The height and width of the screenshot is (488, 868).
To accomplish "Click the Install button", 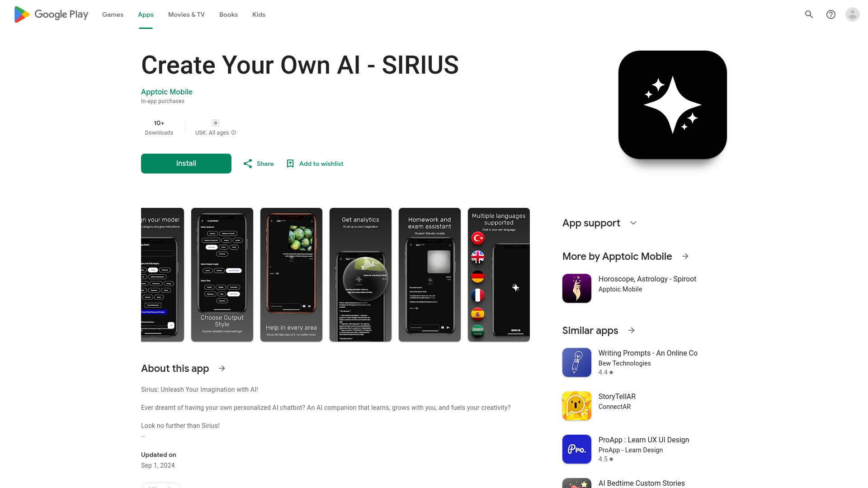I will point(186,163).
